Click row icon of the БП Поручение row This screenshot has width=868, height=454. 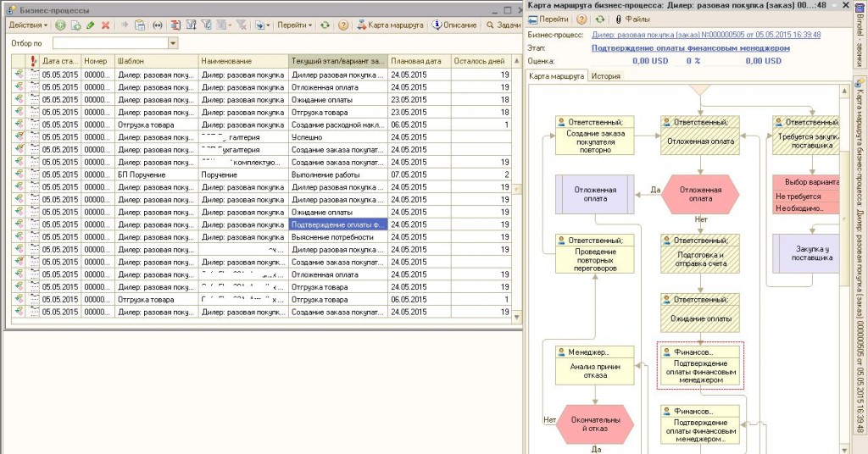[x=19, y=174]
